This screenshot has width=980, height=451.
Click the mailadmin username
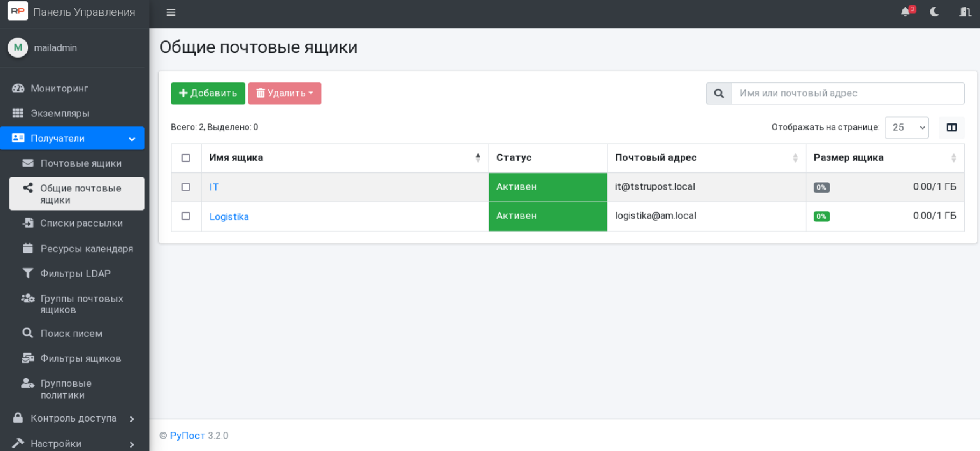click(x=55, y=48)
